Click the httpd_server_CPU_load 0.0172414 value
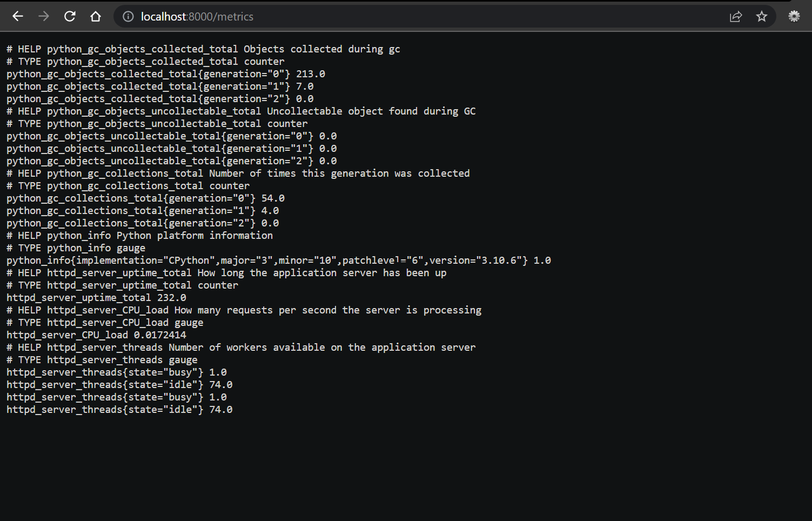 (160, 335)
